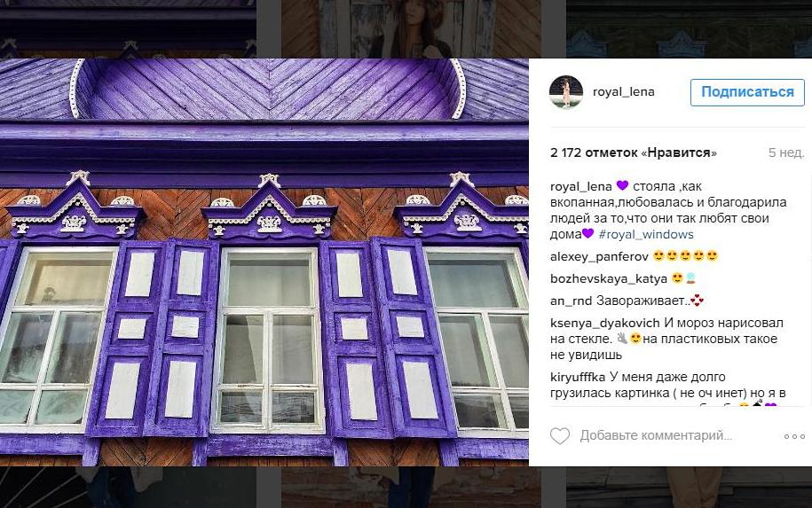The height and width of the screenshot is (508, 812).
Task: Open kiryufffka's profile
Action: tap(578, 377)
